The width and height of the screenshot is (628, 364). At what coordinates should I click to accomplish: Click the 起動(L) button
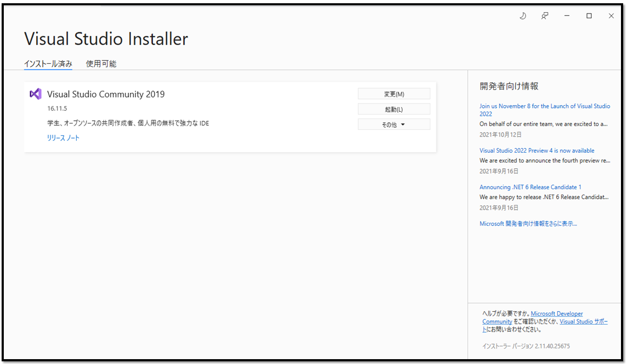(x=394, y=109)
